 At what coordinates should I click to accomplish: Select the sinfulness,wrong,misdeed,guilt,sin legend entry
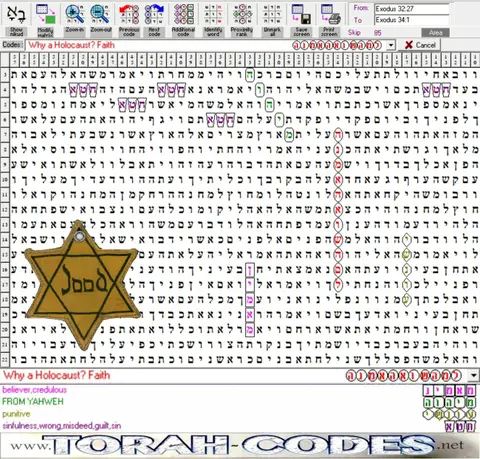[x=62, y=426]
